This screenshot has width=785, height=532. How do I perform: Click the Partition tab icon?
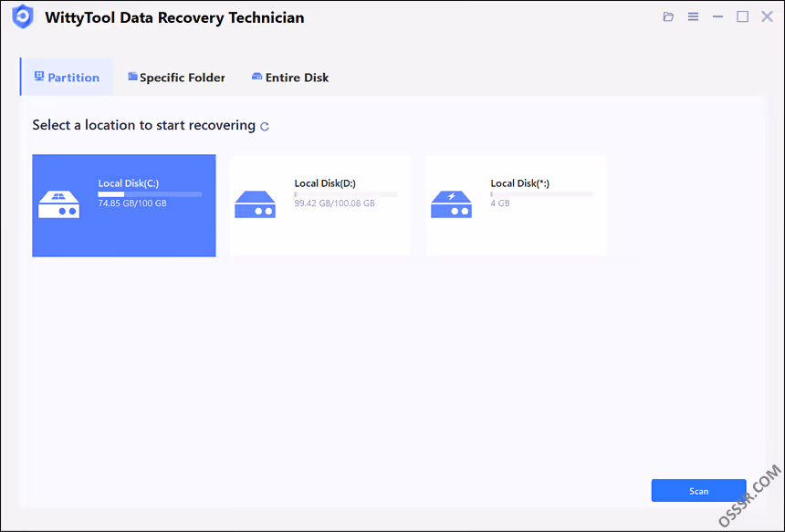coord(39,76)
